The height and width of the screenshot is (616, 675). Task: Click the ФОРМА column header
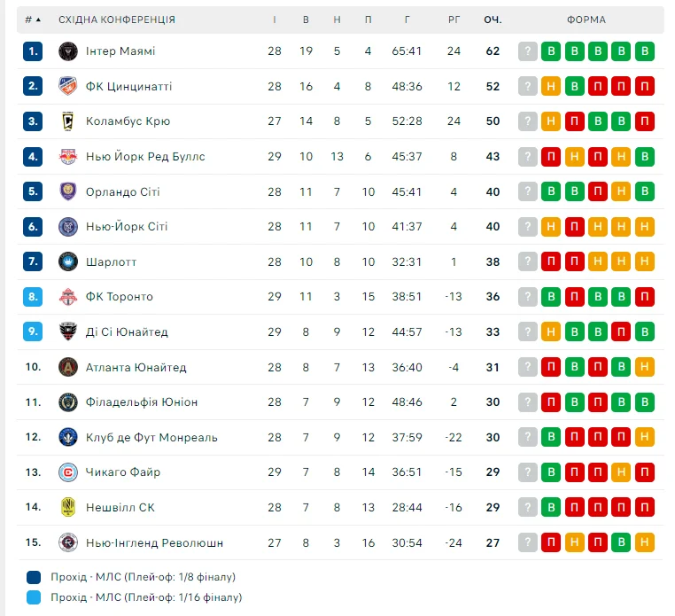[586, 19]
